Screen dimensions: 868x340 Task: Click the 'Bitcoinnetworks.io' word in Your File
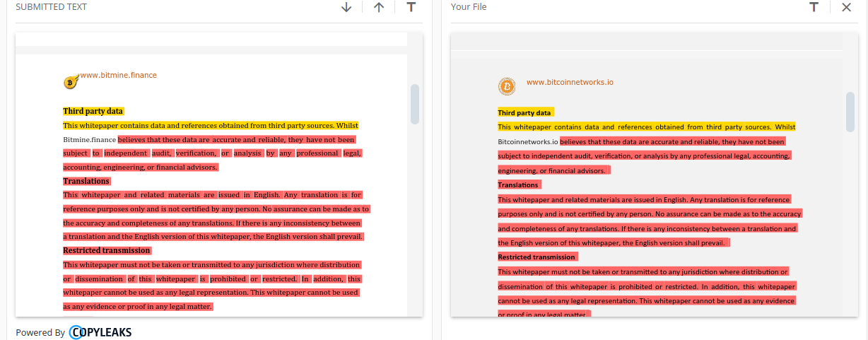[x=528, y=141]
